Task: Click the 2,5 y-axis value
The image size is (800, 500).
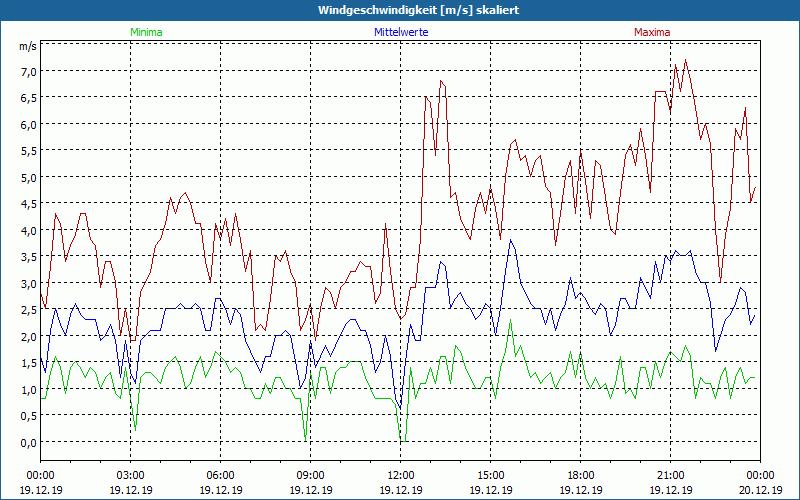Action: pyautogui.click(x=29, y=310)
